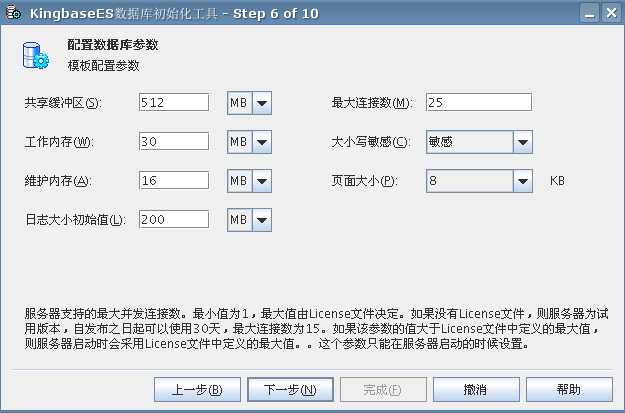Click the 配置数据库参数 heading text
This screenshot has width=625, height=413.
(113, 45)
